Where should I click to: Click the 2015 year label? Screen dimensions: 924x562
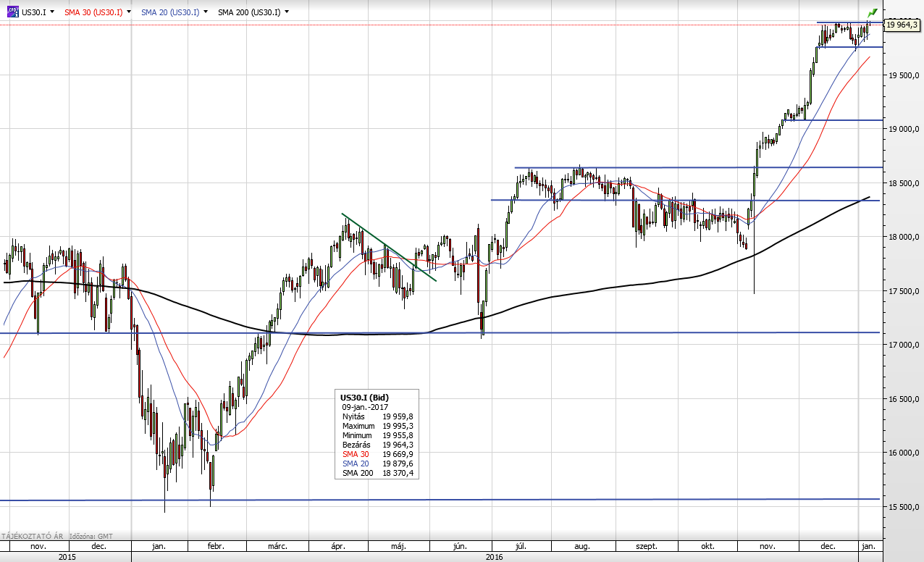coord(67,556)
